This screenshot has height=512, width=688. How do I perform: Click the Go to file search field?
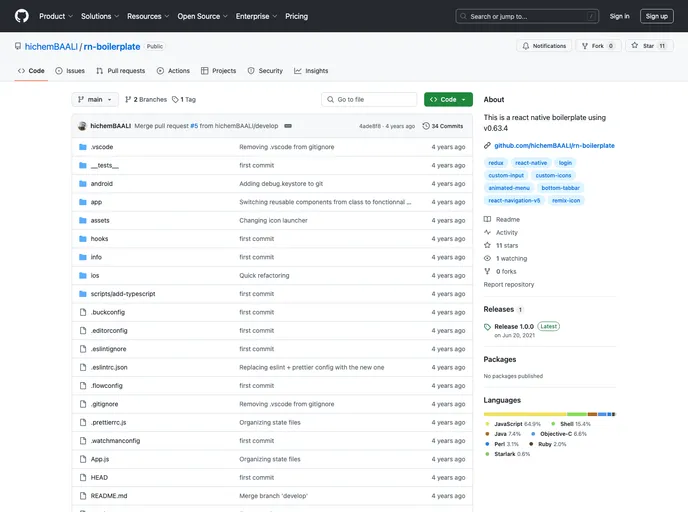pyautogui.click(x=369, y=100)
